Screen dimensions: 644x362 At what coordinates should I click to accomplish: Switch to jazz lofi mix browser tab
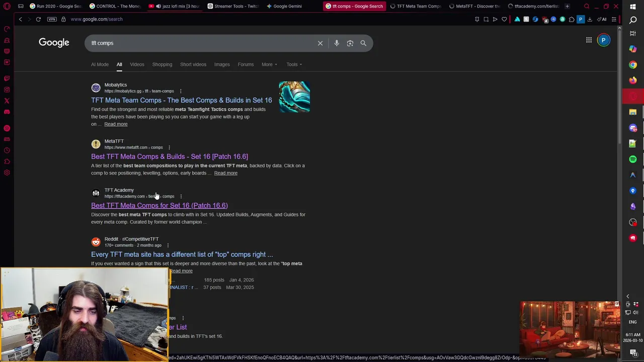point(175,6)
